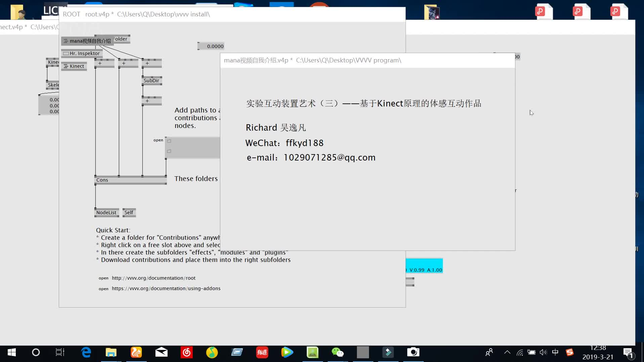
Task: Open People icon in system tray
Action: [489, 352]
